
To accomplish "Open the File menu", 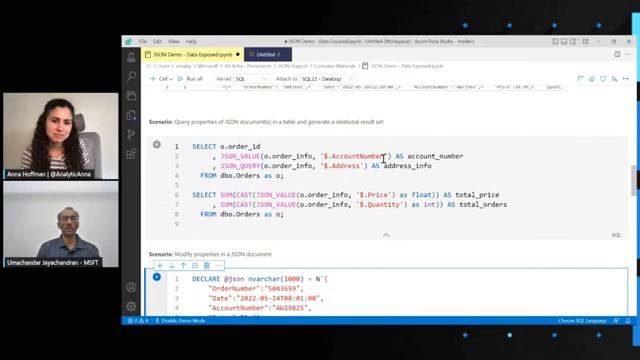I will [x=142, y=41].
